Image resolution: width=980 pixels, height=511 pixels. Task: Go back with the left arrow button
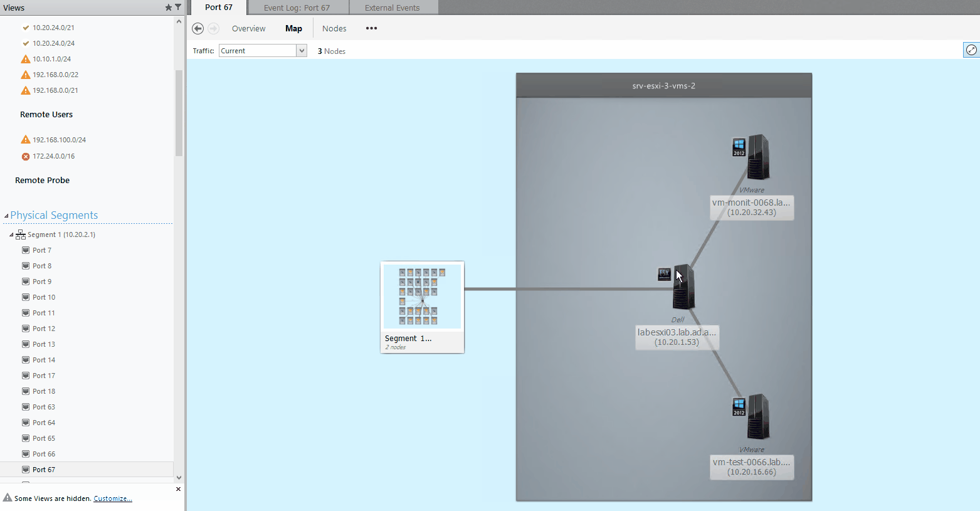point(198,28)
